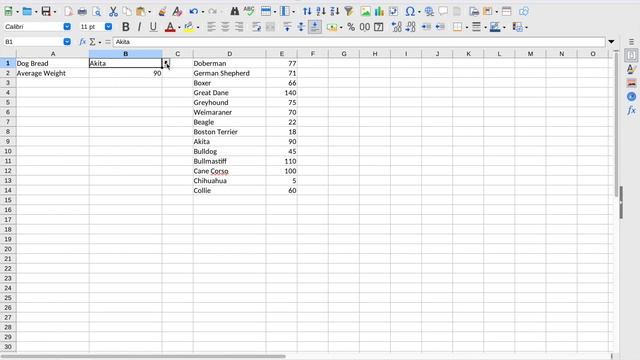
Task: Open a file with the folder icon
Action: (27, 11)
